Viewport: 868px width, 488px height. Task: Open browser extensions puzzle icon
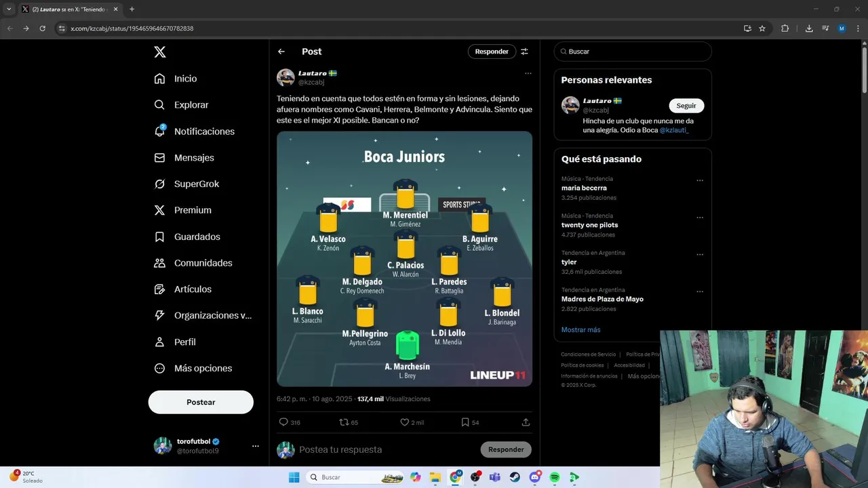785,28
